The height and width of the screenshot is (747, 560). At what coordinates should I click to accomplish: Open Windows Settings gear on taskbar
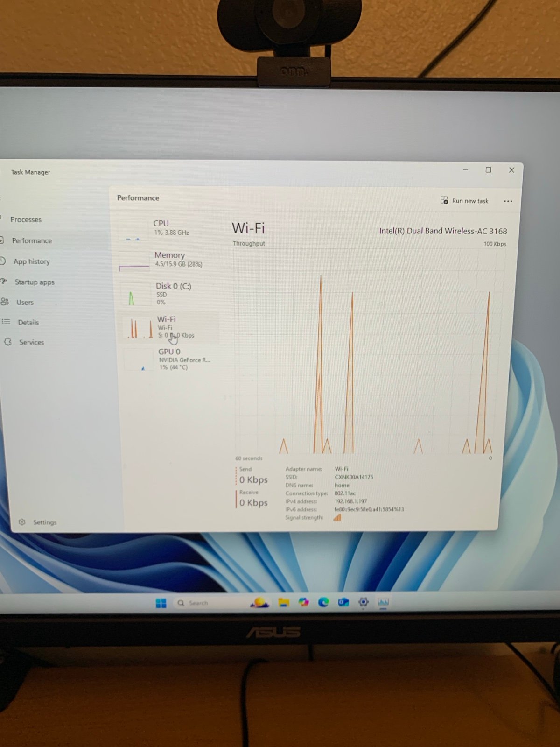(364, 602)
